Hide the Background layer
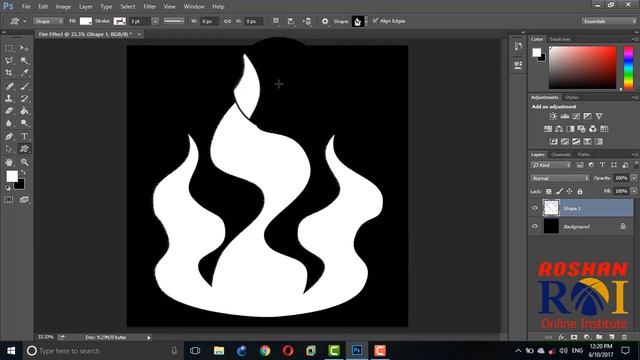Viewport: 640px width, 360px height. (535, 226)
